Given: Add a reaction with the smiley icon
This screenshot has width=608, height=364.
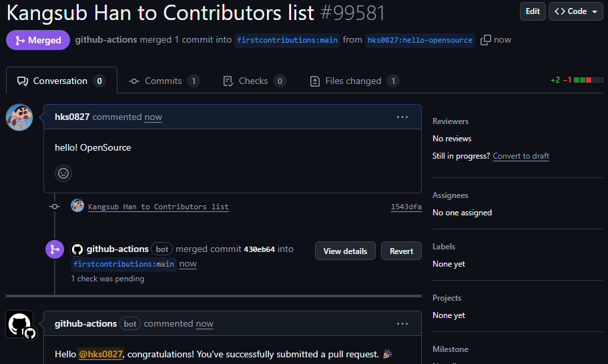Looking at the screenshot, I should click(63, 173).
